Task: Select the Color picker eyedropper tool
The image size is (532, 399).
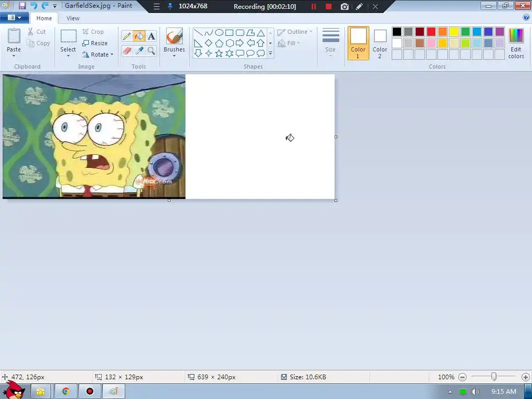Action: (x=139, y=51)
